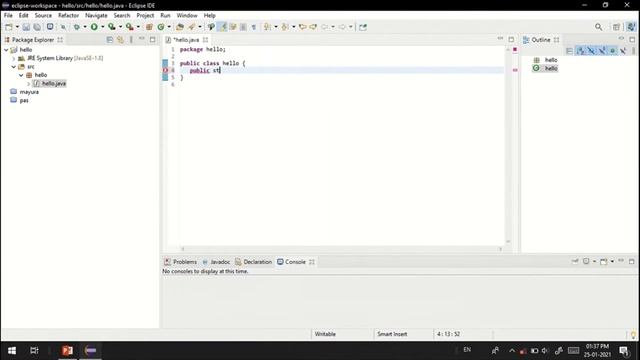This screenshot has height=360, width=640.
Task: Open Quick Access search magnifier
Action: pyautogui.click(x=598, y=27)
